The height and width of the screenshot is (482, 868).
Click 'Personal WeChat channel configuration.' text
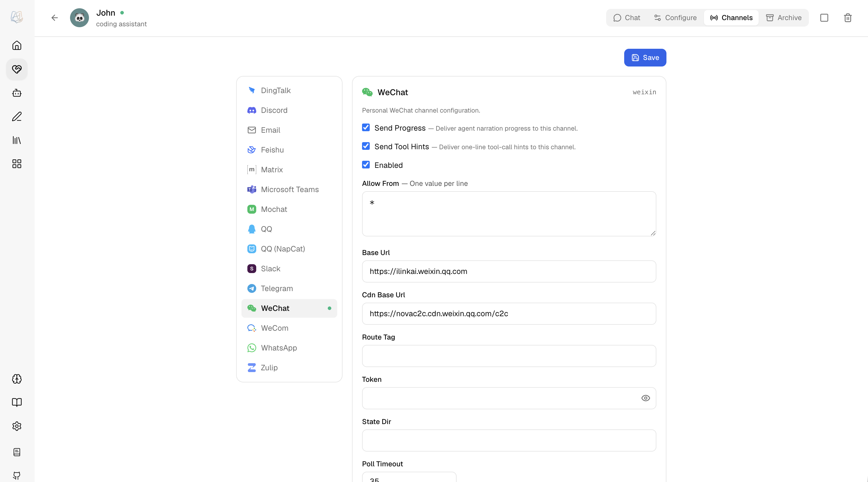421,111
